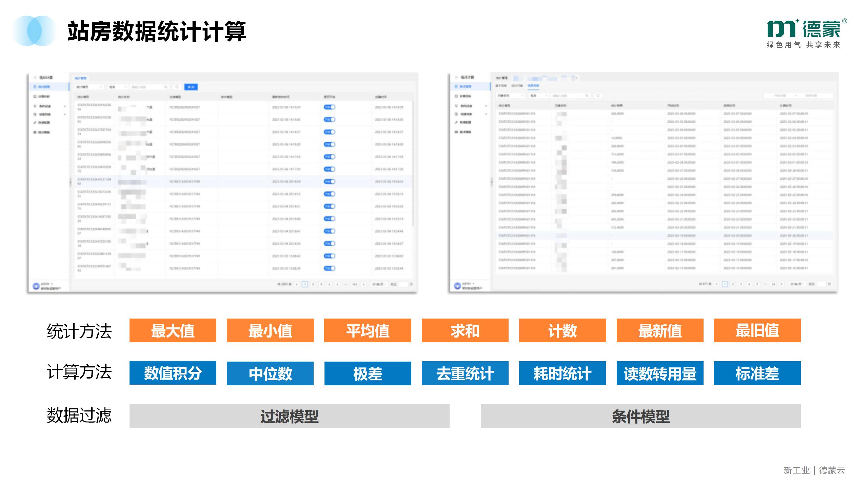Expand the 条件过滤 menu in left screenshot
This screenshot has width=868, height=488.
(65, 106)
